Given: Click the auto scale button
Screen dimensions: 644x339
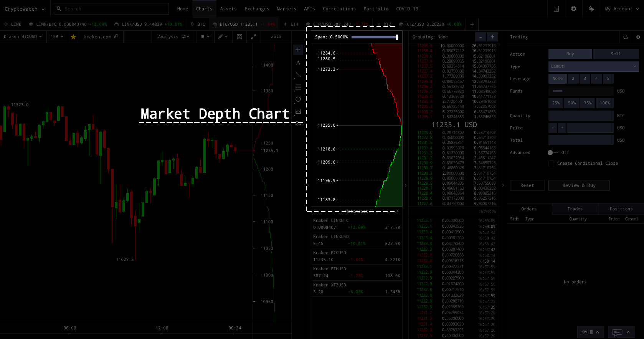Looking at the screenshot, I should pyautogui.click(x=276, y=37).
